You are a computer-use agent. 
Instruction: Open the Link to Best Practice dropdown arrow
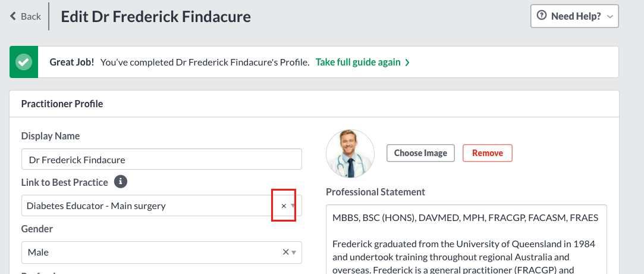pyautogui.click(x=293, y=205)
